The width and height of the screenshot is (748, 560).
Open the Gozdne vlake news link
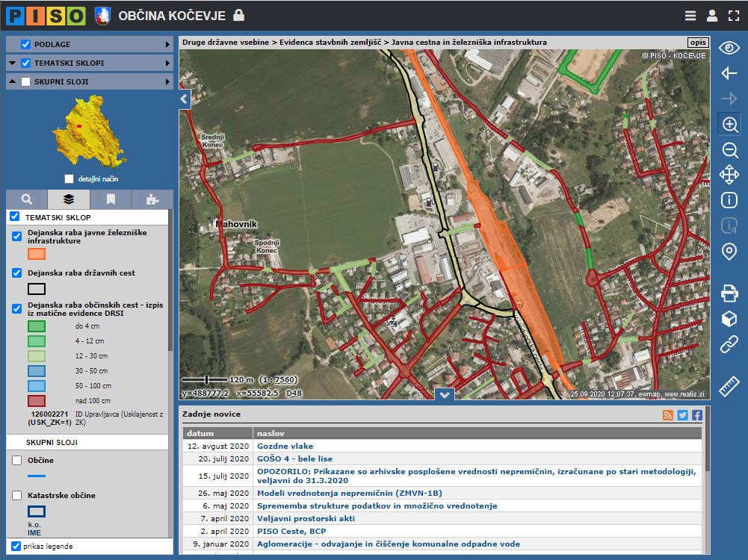285,446
